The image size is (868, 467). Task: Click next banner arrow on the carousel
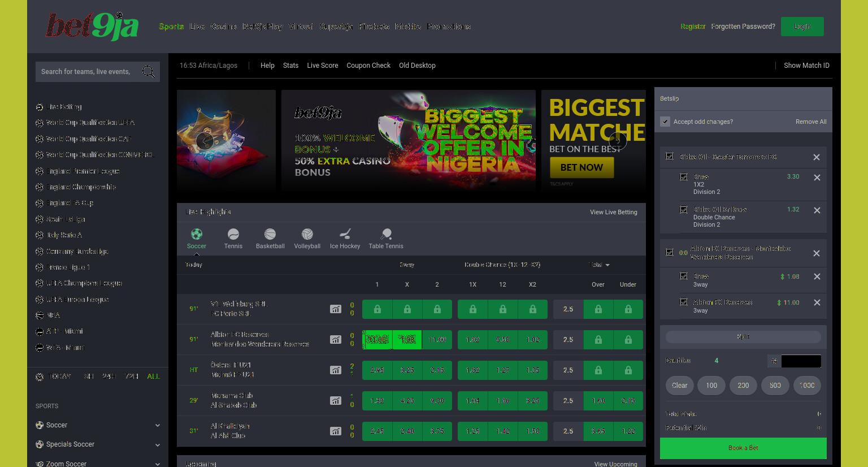[618, 141]
